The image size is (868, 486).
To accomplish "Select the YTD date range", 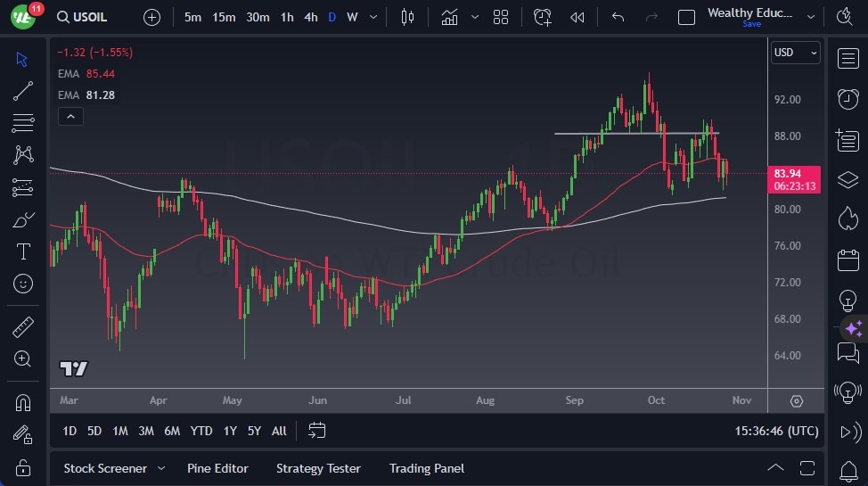I will (x=201, y=431).
